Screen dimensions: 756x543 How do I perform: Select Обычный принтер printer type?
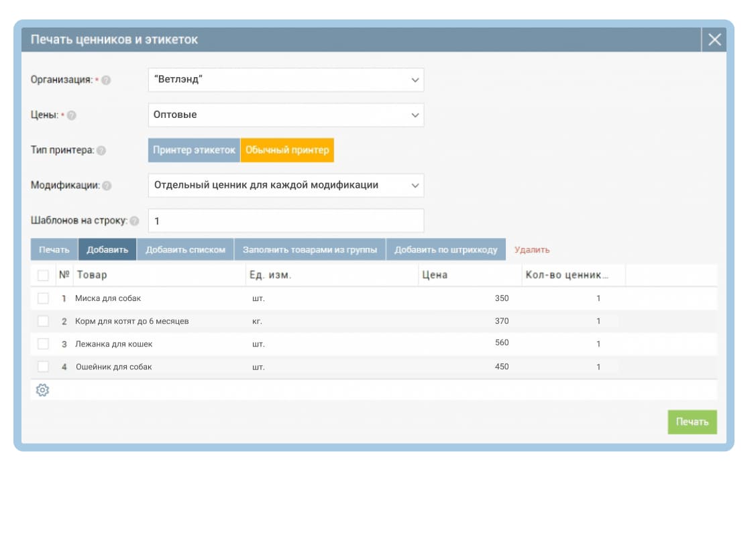point(287,150)
